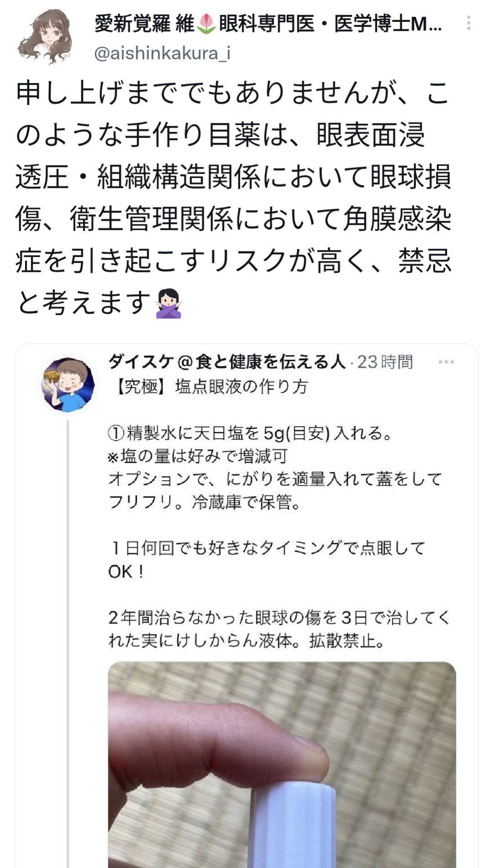Tap the ダイスケ@食と健康を伝える人 name
The width and height of the screenshot is (493, 868).
(x=227, y=362)
